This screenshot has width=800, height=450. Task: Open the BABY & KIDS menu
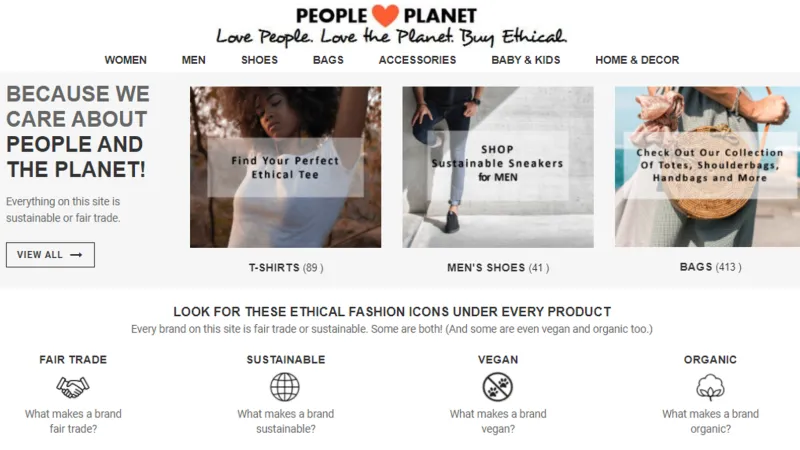point(526,60)
